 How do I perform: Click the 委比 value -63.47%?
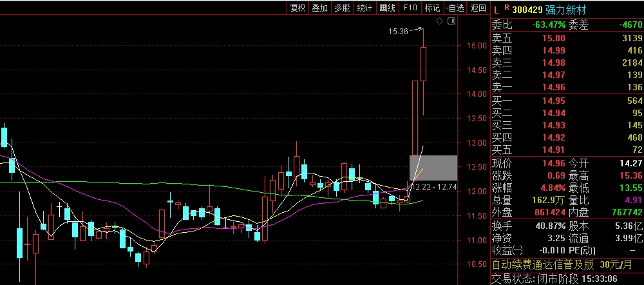(549, 25)
